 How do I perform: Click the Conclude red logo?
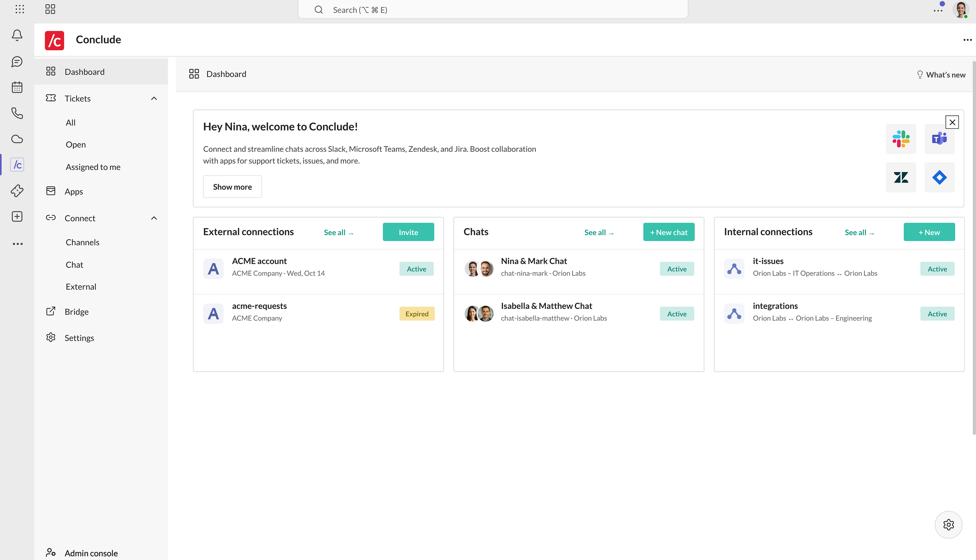click(x=54, y=40)
